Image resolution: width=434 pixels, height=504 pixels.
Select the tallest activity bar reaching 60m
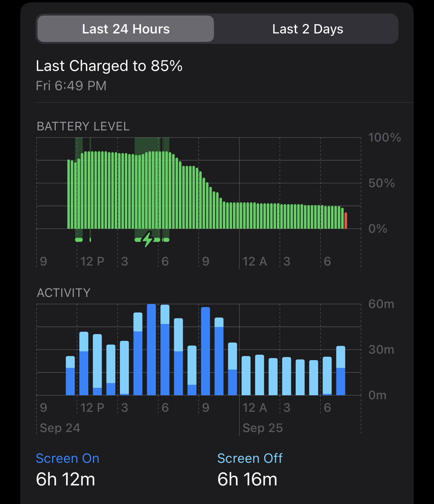click(x=151, y=349)
